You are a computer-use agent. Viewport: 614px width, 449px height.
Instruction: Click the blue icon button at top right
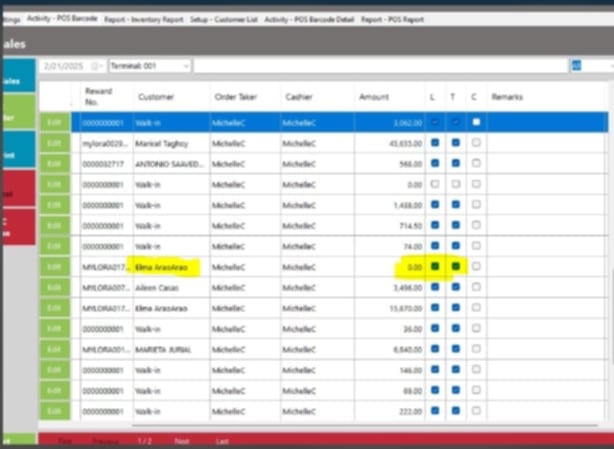click(x=576, y=65)
